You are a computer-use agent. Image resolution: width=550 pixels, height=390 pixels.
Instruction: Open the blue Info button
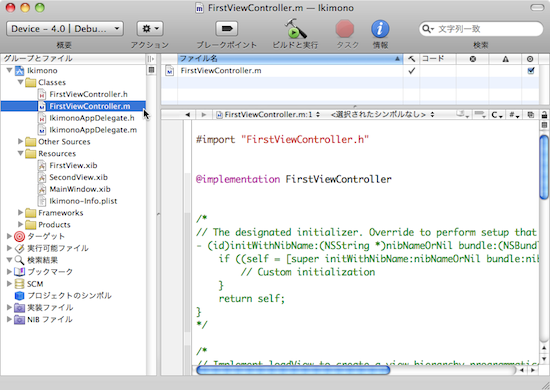pyautogui.click(x=380, y=29)
